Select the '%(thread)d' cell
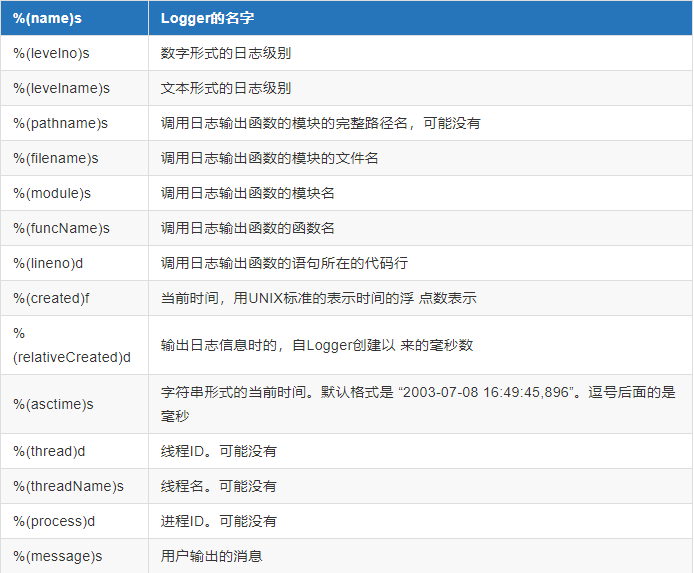694x573 pixels. (x=74, y=451)
